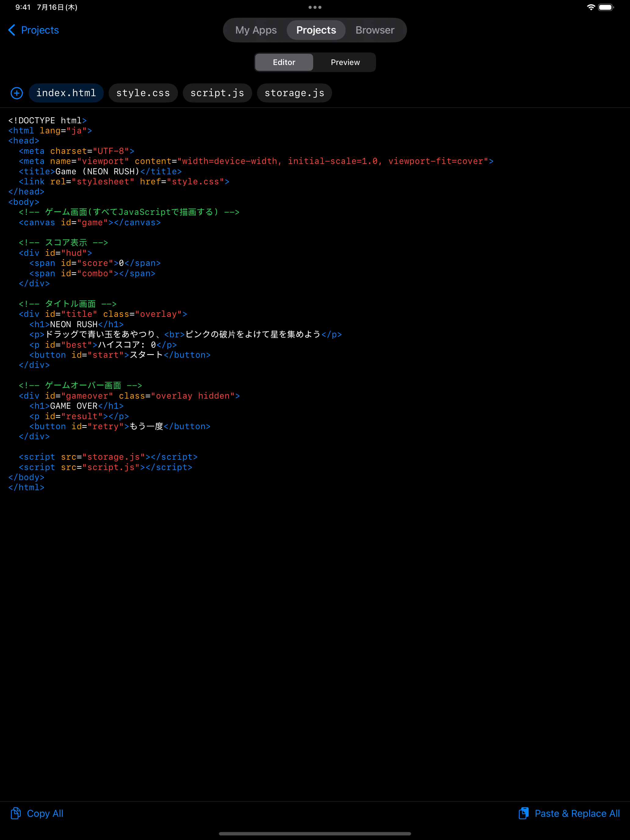The image size is (630, 840).
Task: Tap the back chevron beside Projects
Action: coord(12,30)
